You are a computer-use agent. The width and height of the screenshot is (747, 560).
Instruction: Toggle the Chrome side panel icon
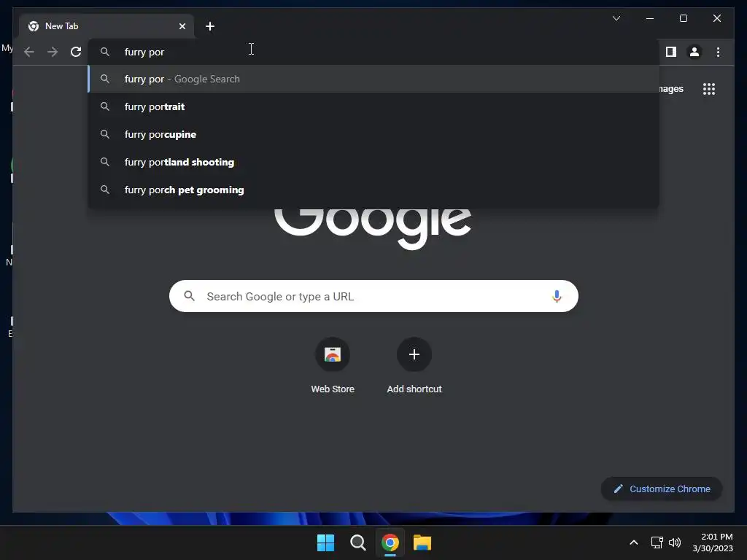coord(671,52)
